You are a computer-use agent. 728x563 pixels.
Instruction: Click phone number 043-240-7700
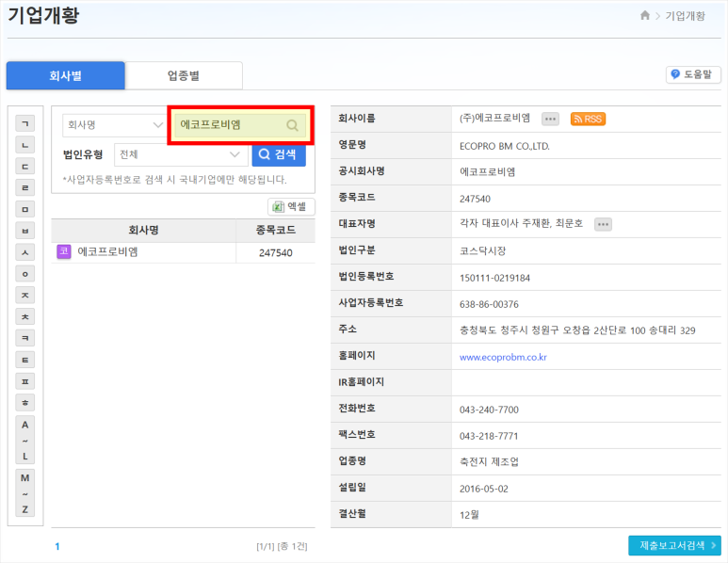[x=489, y=410]
